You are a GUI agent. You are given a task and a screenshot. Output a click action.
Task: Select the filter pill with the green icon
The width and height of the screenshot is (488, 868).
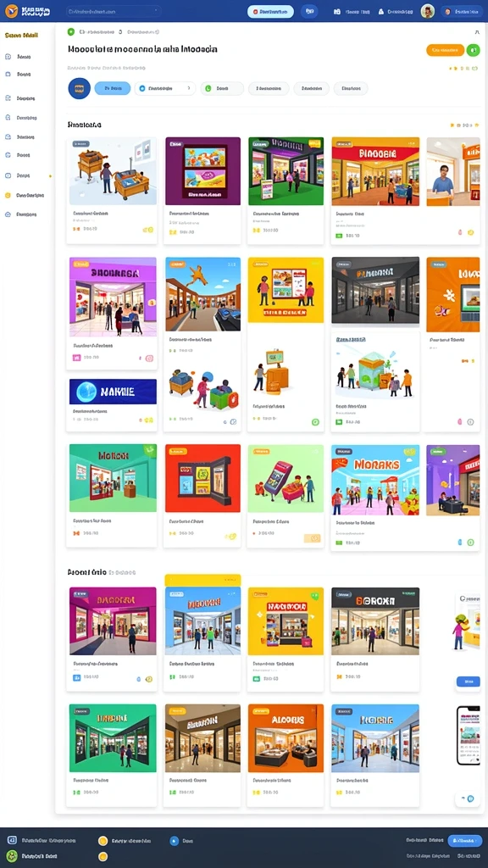pyautogui.click(x=222, y=88)
